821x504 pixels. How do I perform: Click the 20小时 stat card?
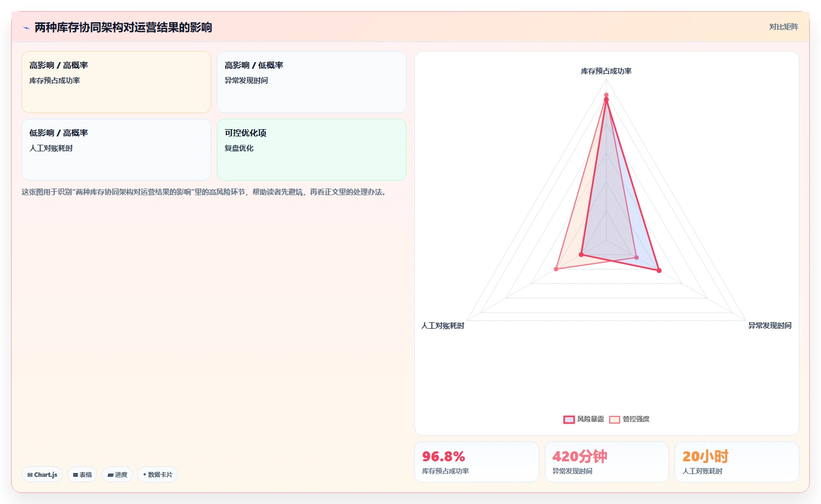point(737,462)
